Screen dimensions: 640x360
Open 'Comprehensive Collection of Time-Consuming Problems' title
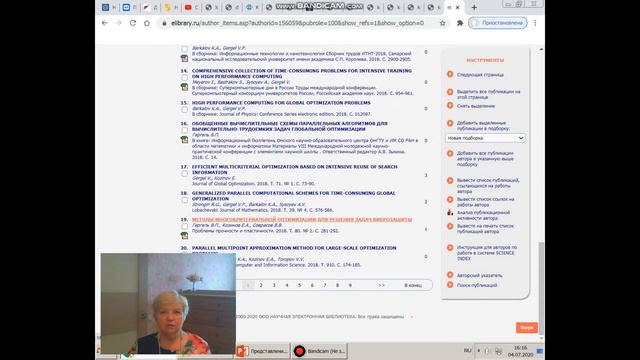tap(302, 73)
